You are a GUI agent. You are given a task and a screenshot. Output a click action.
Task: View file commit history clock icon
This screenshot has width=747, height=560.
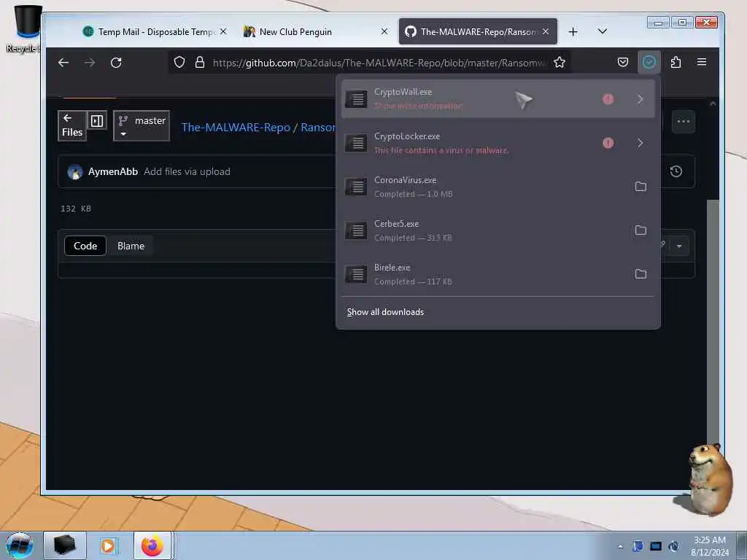coord(676,171)
